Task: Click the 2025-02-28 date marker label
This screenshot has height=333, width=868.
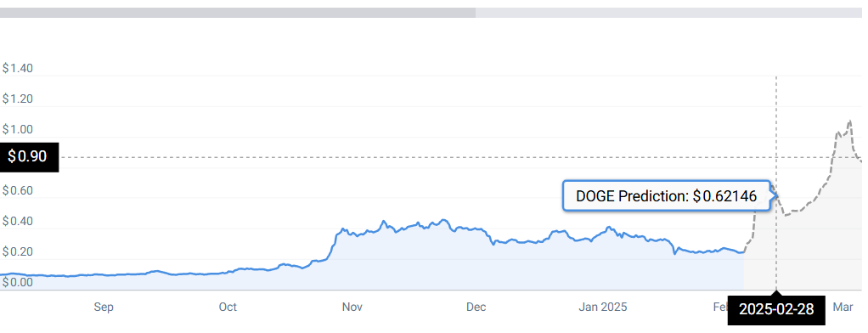Action: pyautogui.click(x=776, y=310)
